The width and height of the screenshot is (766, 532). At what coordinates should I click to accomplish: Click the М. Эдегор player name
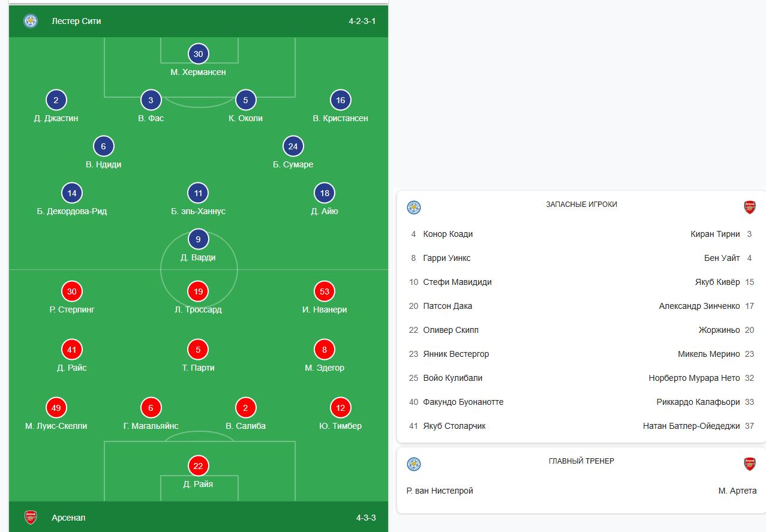click(x=325, y=368)
